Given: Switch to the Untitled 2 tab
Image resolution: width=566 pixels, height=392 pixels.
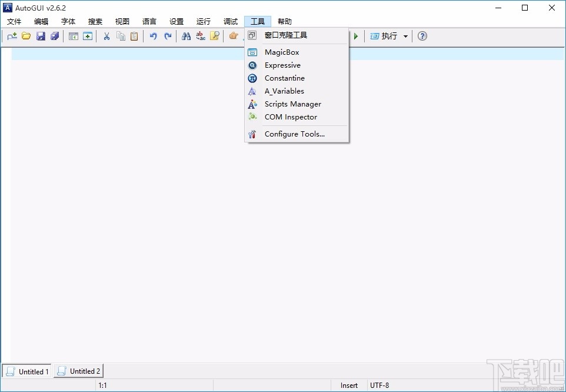Looking at the screenshot, I should [x=78, y=371].
